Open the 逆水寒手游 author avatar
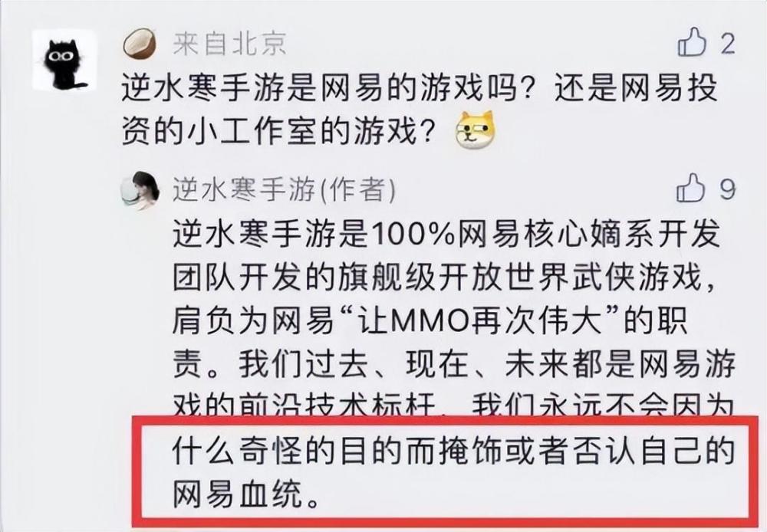This screenshot has width=767, height=532. pos(140,191)
